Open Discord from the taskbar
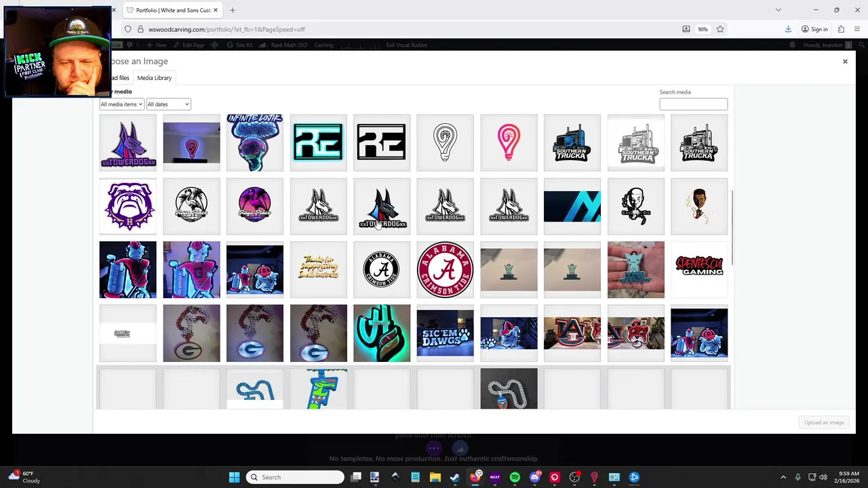868x488 pixels. coord(534,477)
